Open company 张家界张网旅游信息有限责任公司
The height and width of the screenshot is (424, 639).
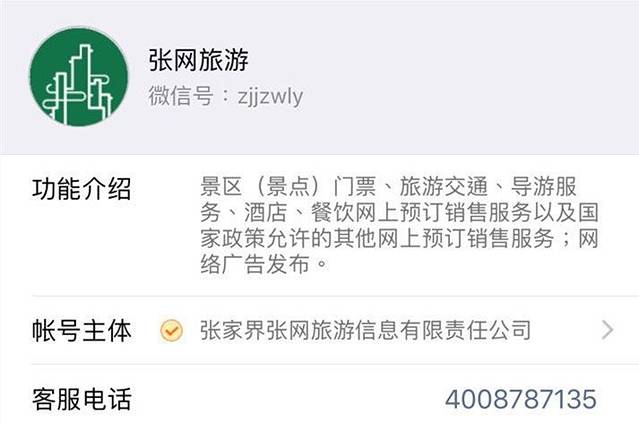(366, 330)
